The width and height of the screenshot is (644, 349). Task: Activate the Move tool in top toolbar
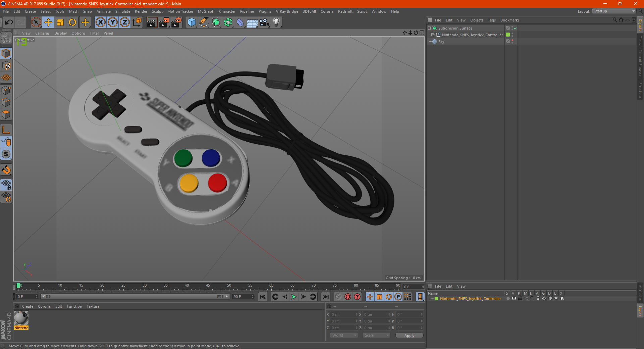(x=48, y=22)
